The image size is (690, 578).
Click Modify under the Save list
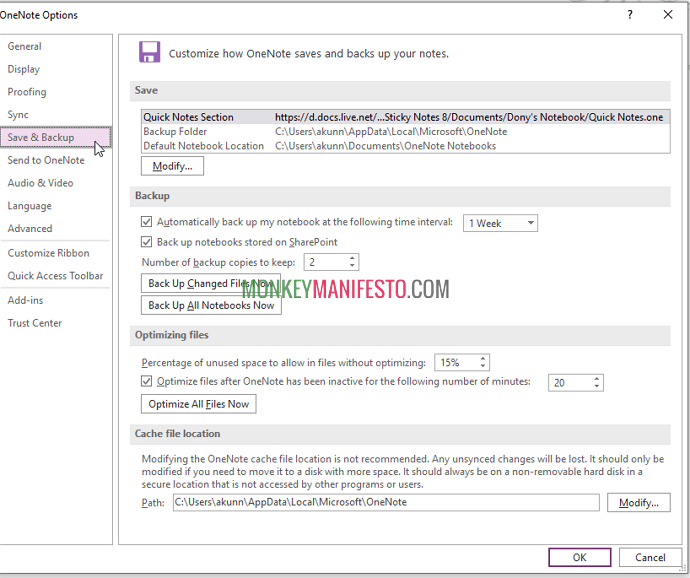pos(172,166)
